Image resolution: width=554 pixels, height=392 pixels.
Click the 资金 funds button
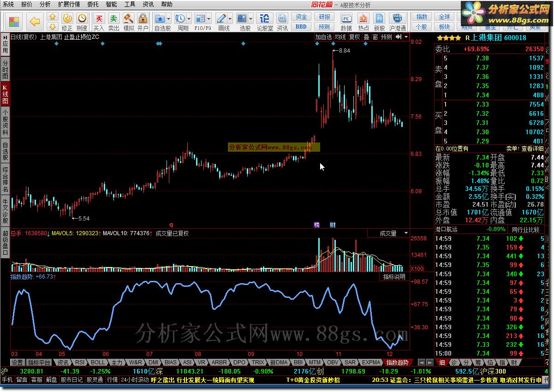[x=301, y=17]
